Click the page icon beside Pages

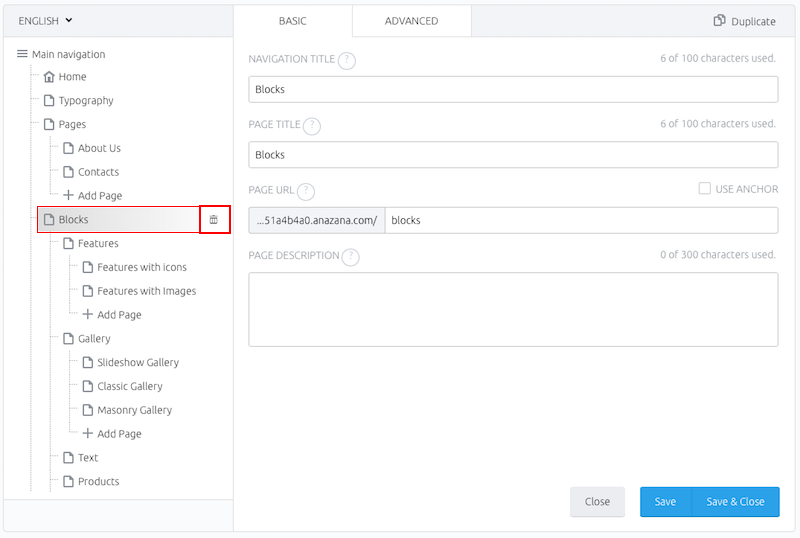click(x=49, y=124)
